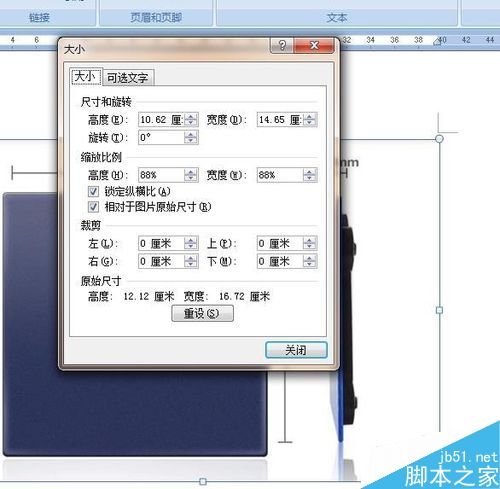Screen dimensions: 500x489
Task: Click the 宽度 size input field
Action: click(x=280, y=120)
